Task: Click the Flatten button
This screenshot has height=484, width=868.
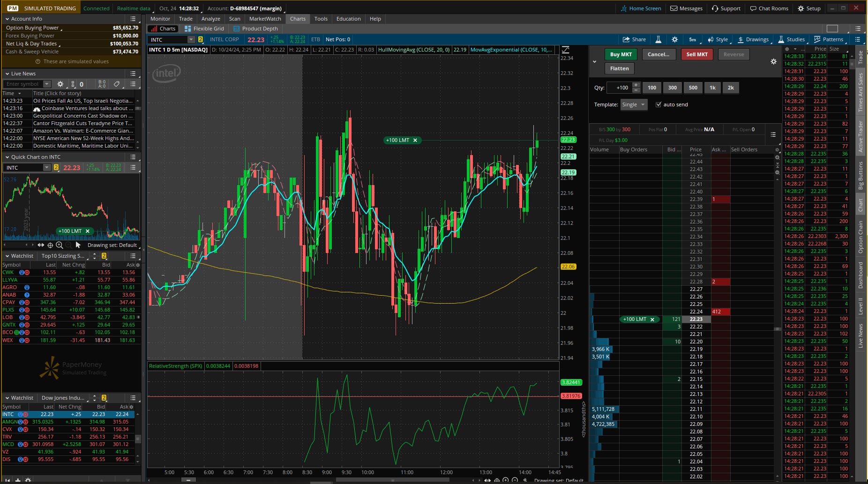Action: [619, 68]
